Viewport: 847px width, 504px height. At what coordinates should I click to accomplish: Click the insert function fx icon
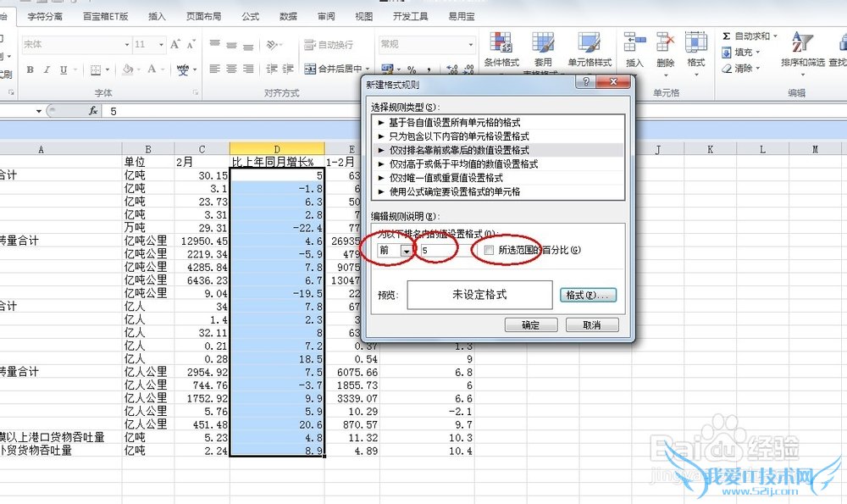[x=93, y=111]
